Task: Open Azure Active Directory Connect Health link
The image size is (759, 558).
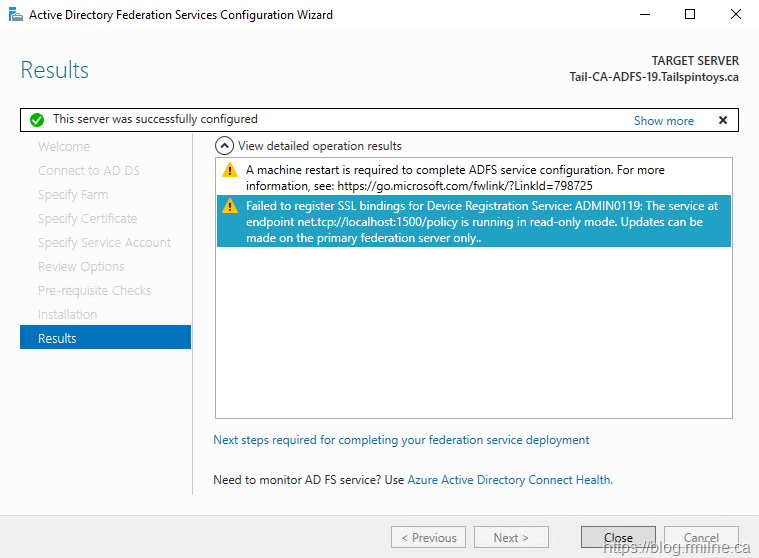Action: tap(508, 480)
